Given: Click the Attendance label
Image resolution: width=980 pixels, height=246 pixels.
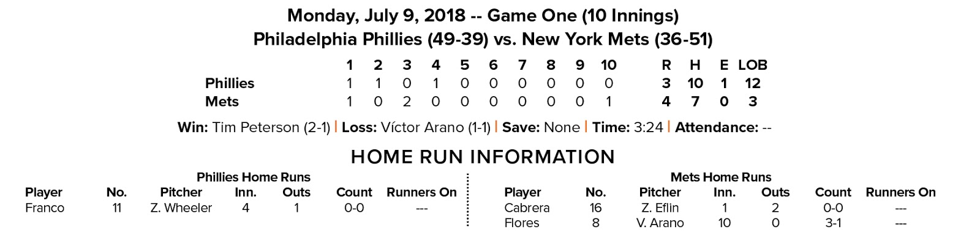Looking at the screenshot, I should 717,127.
